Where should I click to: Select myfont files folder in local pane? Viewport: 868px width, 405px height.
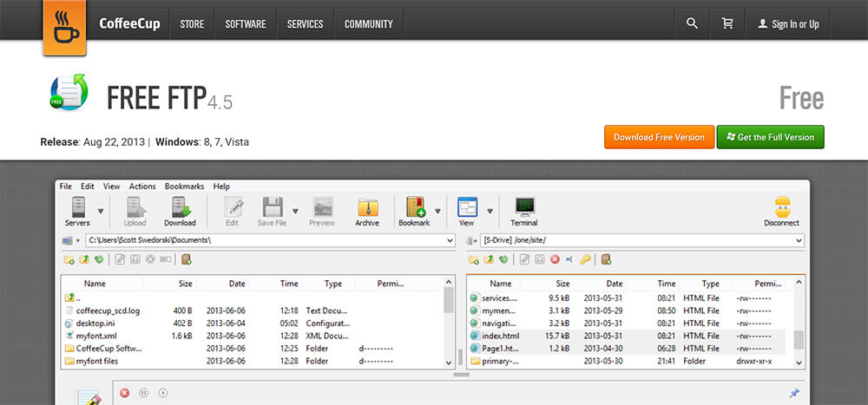click(97, 362)
